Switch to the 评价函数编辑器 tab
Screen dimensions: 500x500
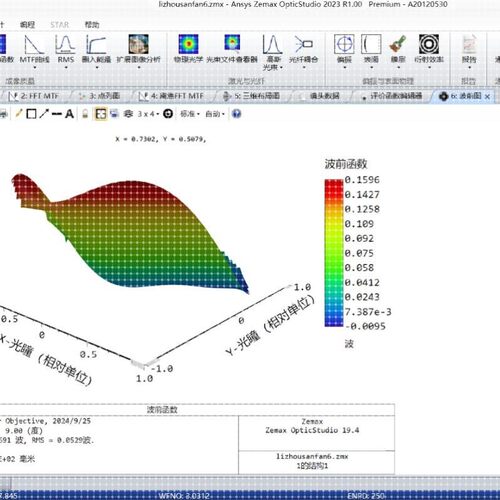click(x=392, y=96)
